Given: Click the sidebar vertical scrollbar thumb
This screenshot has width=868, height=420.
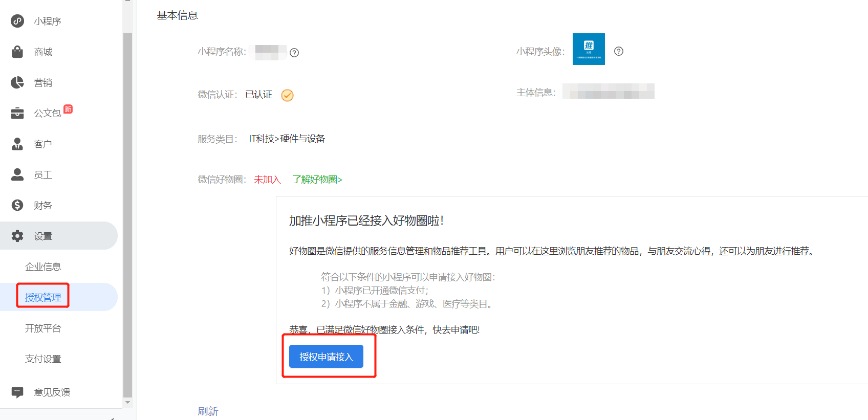Looking at the screenshot, I should [127, 215].
